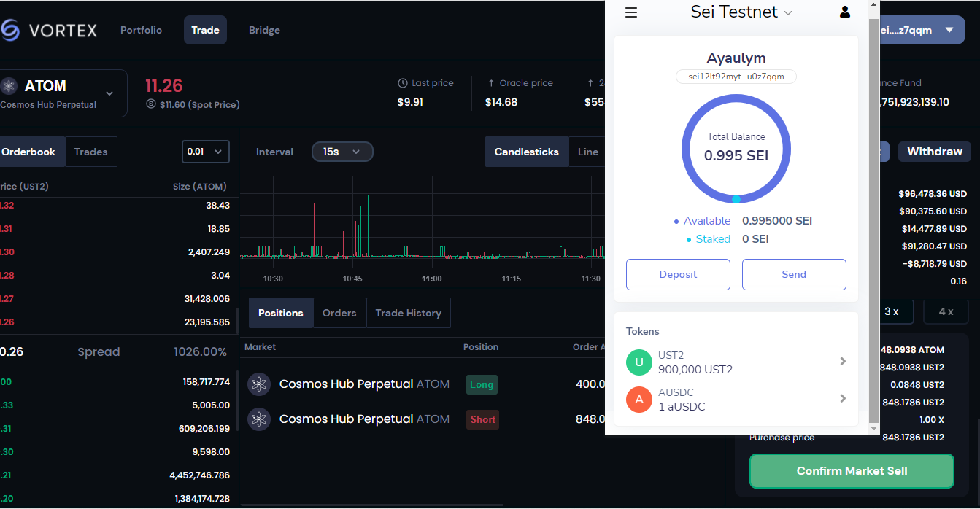Screen dimensions: 980x509
Task: Select the Orders tab
Action: (x=339, y=313)
